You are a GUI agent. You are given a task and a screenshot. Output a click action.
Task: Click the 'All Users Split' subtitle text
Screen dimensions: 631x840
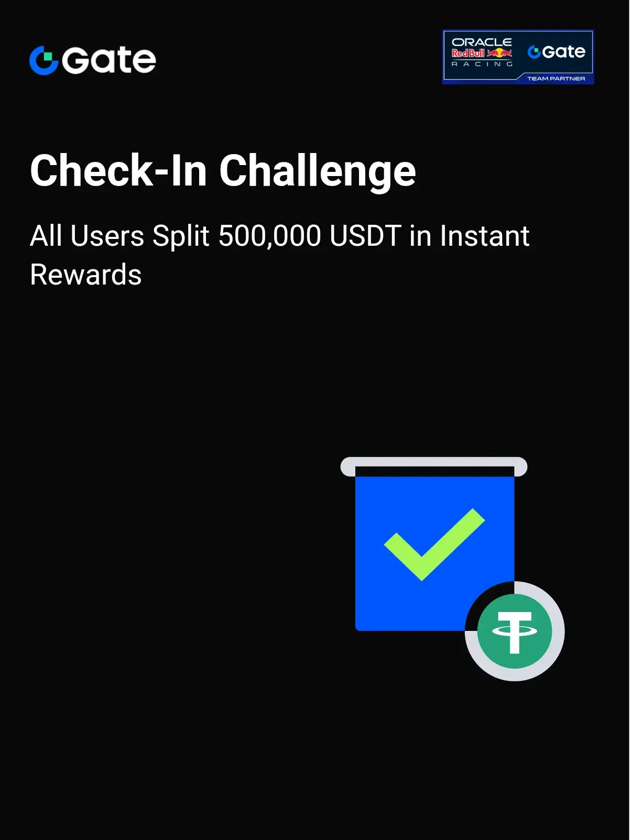[120, 236]
